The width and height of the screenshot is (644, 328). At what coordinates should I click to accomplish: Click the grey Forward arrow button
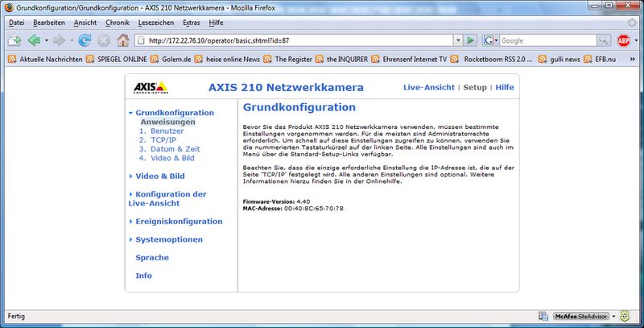59,40
